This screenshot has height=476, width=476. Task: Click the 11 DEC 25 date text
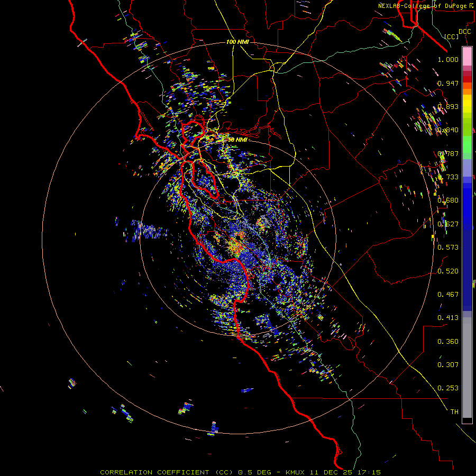331,472
